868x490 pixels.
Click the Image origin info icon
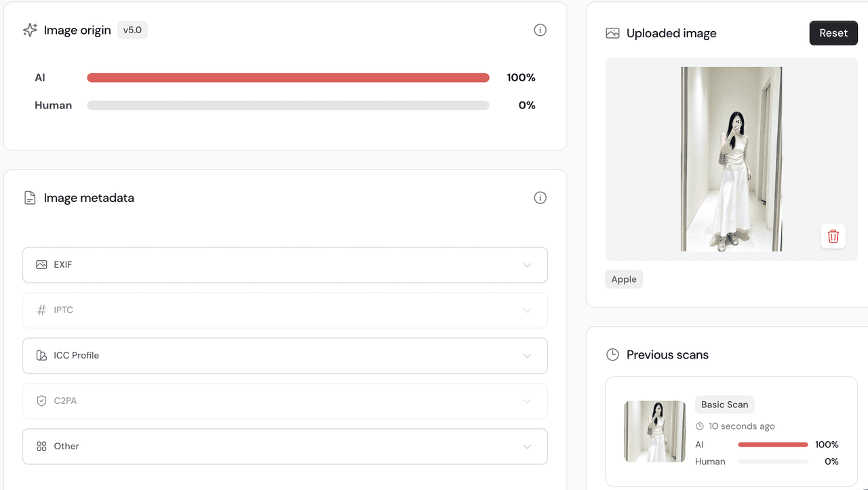(540, 30)
